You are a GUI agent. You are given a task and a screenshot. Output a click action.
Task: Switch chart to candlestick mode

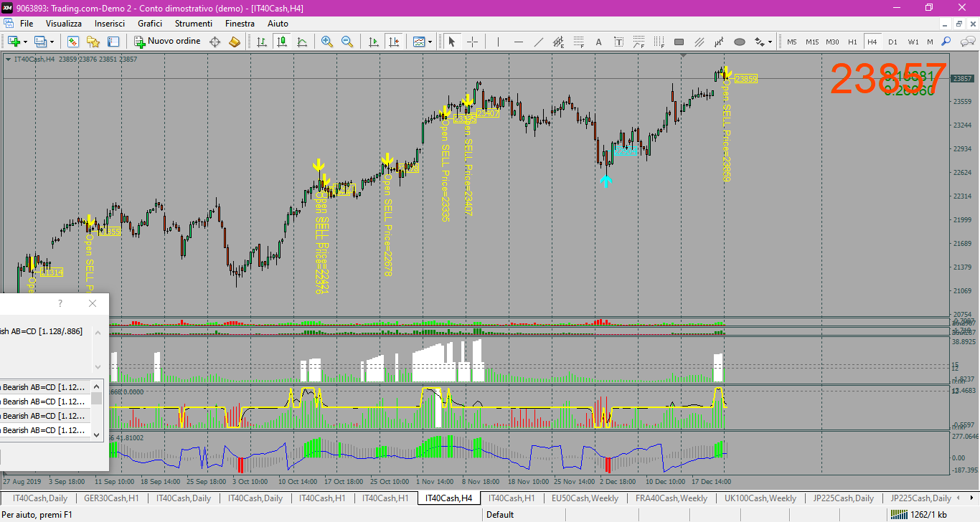tap(282, 42)
